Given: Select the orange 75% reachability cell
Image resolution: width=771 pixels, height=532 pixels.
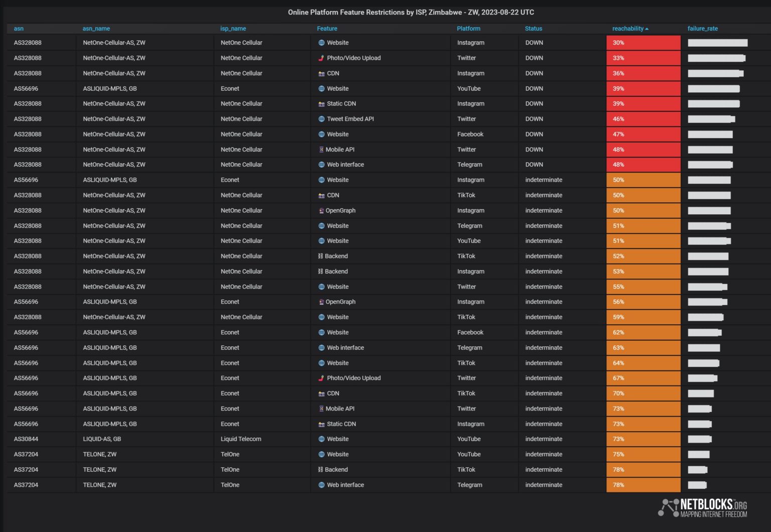Looking at the screenshot, I should pos(644,455).
